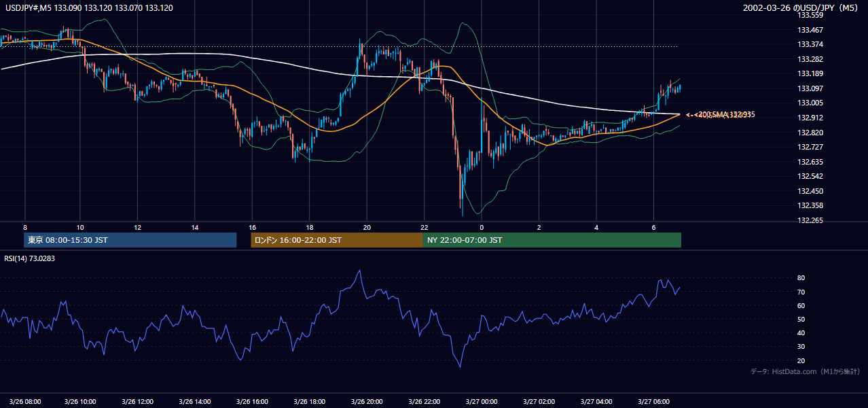Click RSI axis level 60
This screenshot has width=868, height=408.
pyautogui.click(x=801, y=305)
